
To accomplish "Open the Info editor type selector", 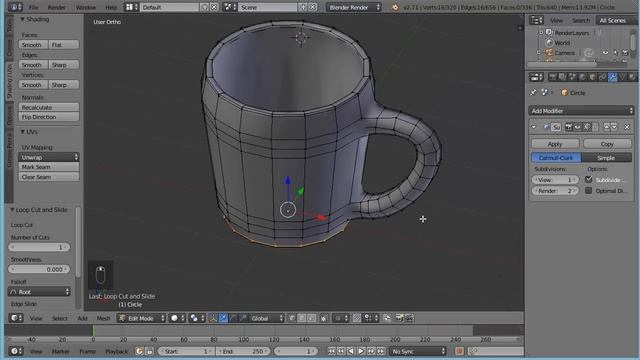I will click(x=15, y=7).
